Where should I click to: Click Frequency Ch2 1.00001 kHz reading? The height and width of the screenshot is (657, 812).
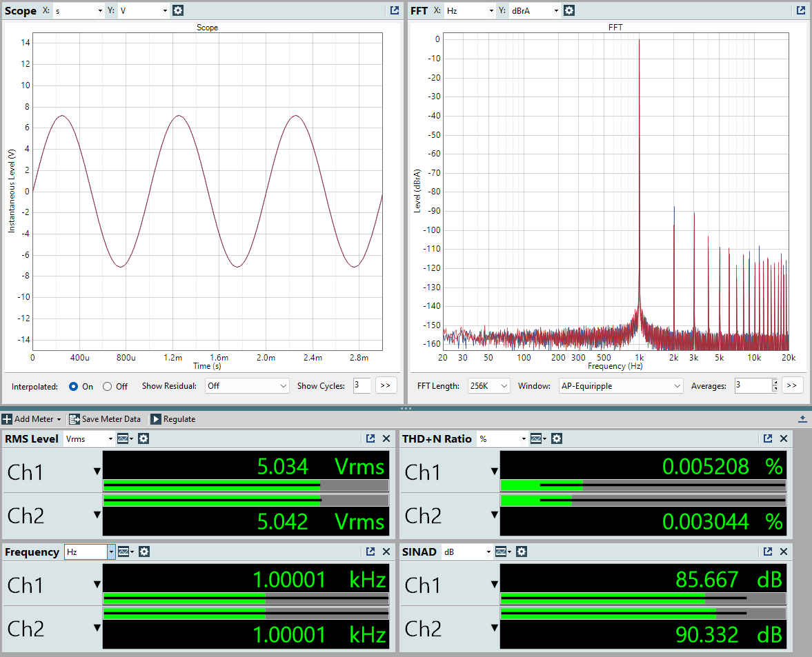coord(319,635)
